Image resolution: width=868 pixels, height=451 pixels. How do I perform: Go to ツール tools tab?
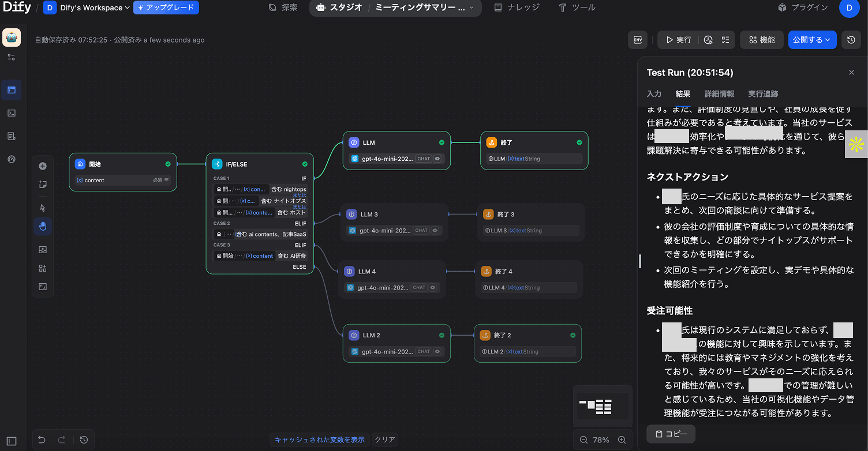[577, 7]
